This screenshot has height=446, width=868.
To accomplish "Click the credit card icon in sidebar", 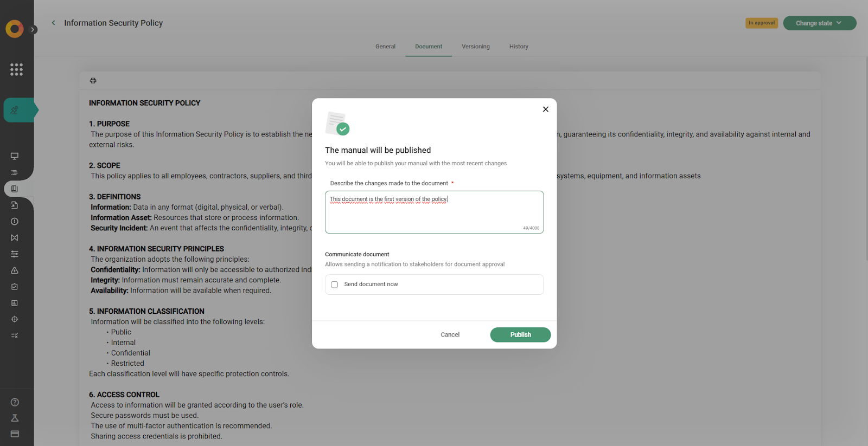I will [x=15, y=434].
